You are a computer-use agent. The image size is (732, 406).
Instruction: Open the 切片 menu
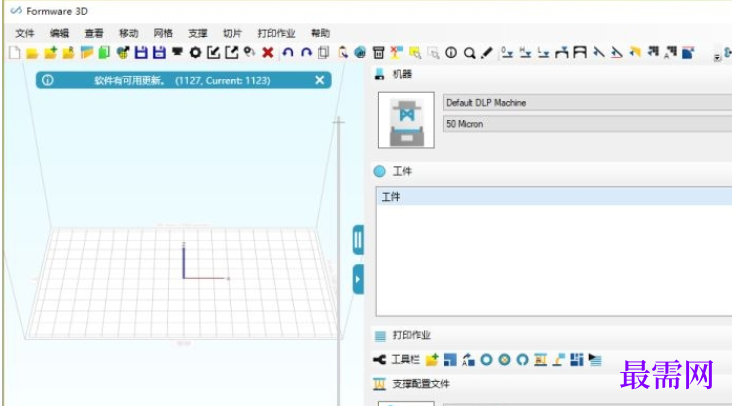pos(232,33)
